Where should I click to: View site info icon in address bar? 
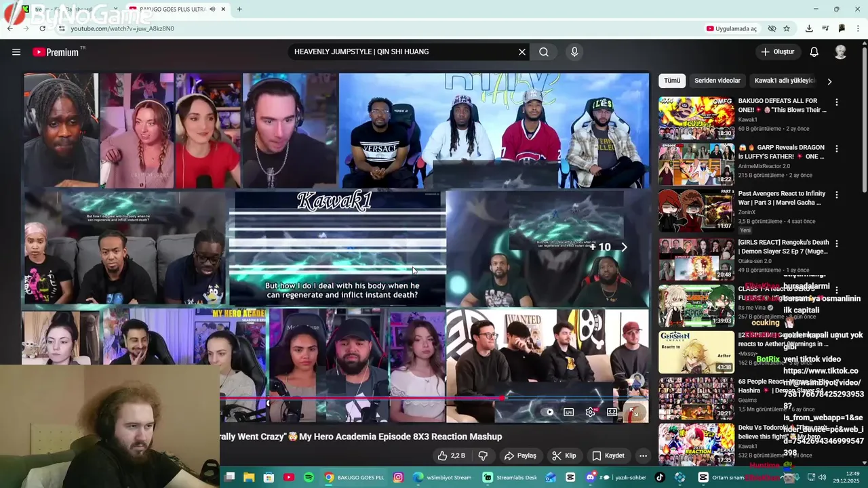point(61,28)
